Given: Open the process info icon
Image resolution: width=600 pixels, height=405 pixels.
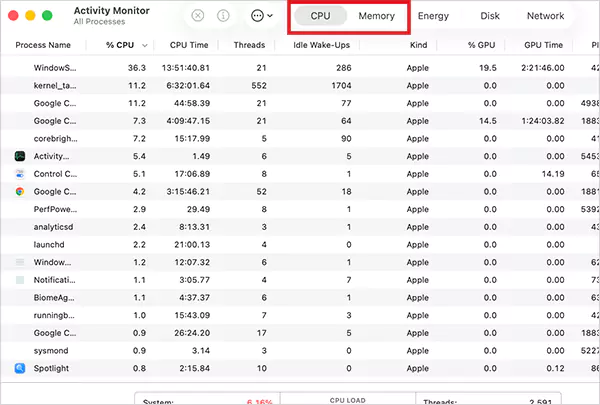Looking at the screenshot, I should pyautogui.click(x=223, y=16).
